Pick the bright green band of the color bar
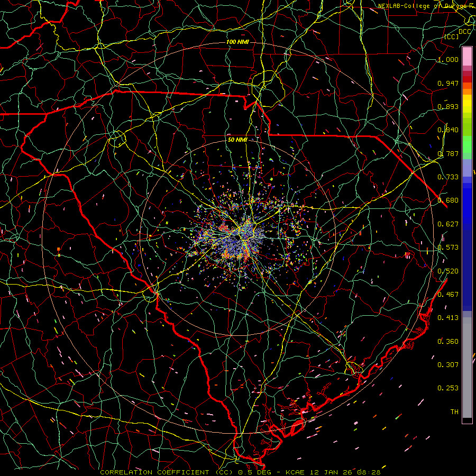 point(467,144)
